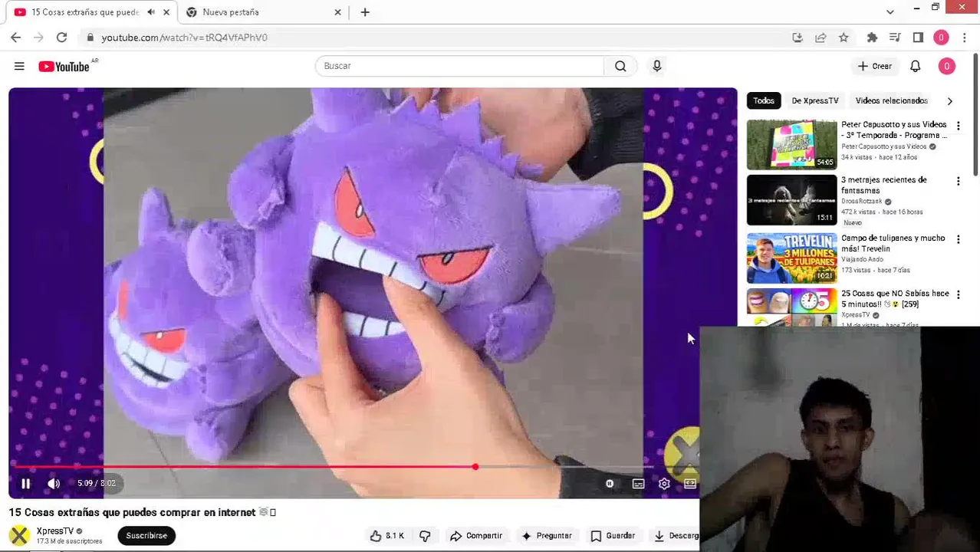Open options for 25 Cosas que NO Sabías
This screenshot has width=980, height=552.
pyautogui.click(x=958, y=294)
